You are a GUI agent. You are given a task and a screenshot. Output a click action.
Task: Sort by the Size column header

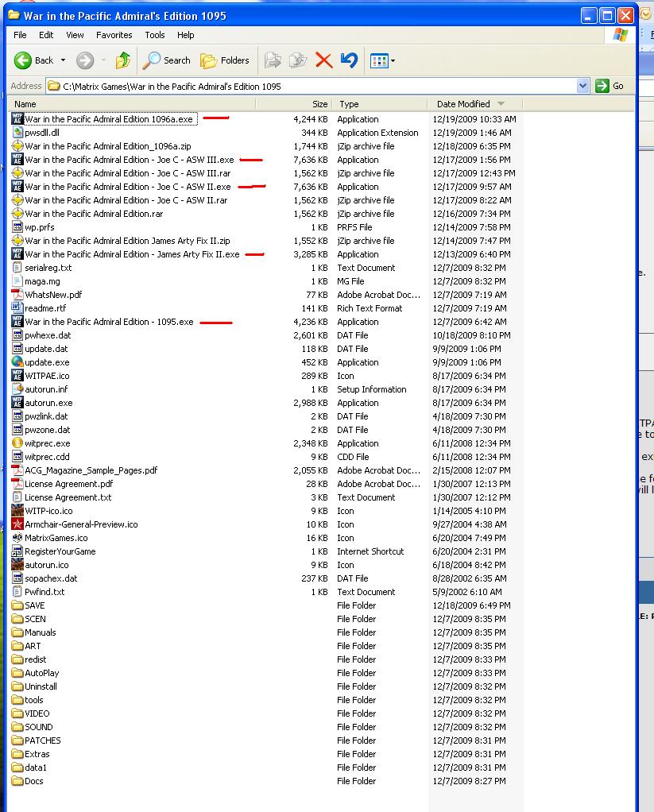pyautogui.click(x=294, y=104)
